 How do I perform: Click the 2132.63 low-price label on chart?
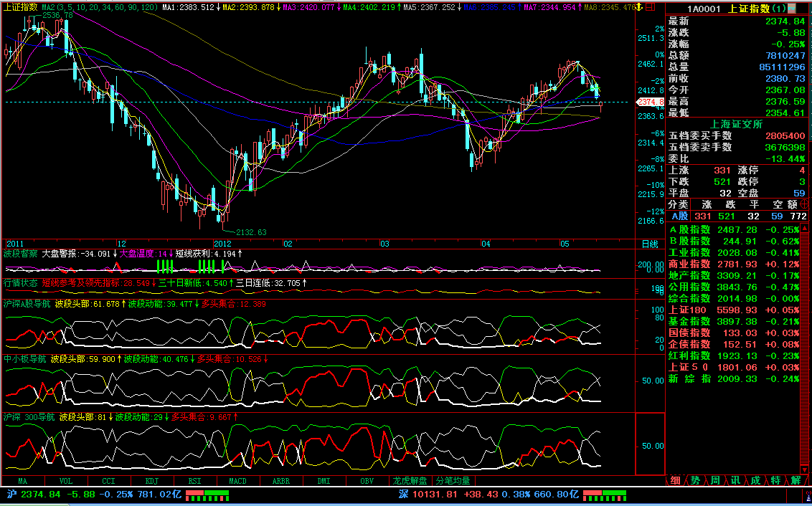pos(250,232)
